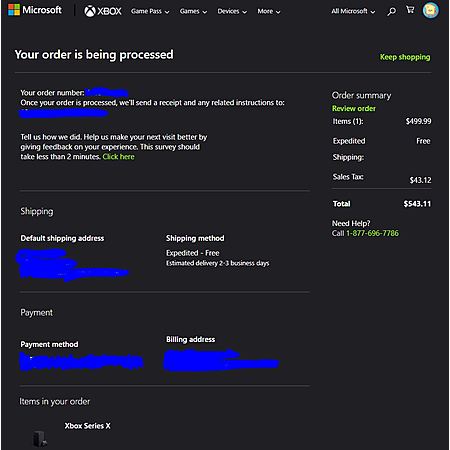Click here to take the survey
This screenshot has width=450, height=450.
pyautogui.click(x=118, y=157)
